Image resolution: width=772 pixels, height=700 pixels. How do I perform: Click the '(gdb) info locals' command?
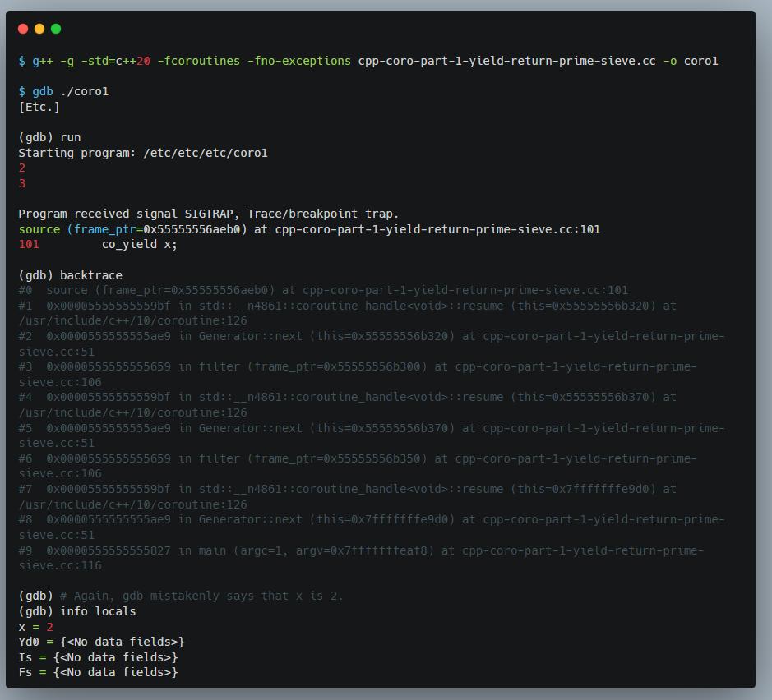pyautogui.click(x=77, y=611)
